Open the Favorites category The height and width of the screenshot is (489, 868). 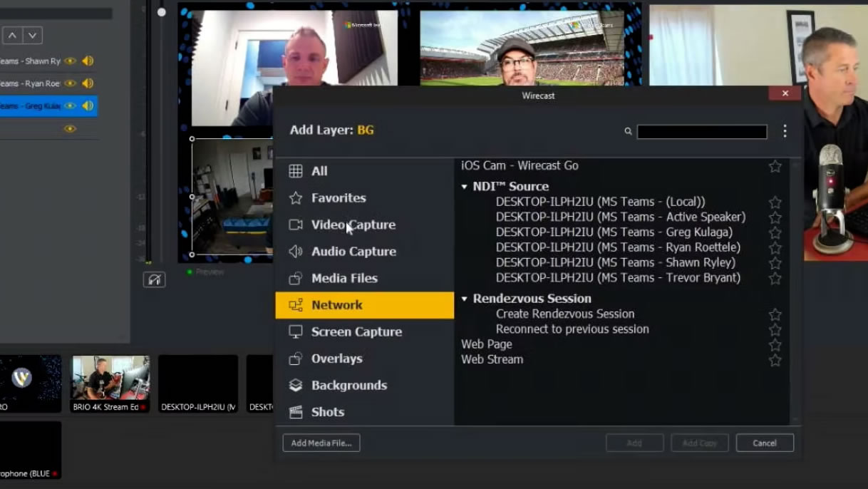point(365,198)
